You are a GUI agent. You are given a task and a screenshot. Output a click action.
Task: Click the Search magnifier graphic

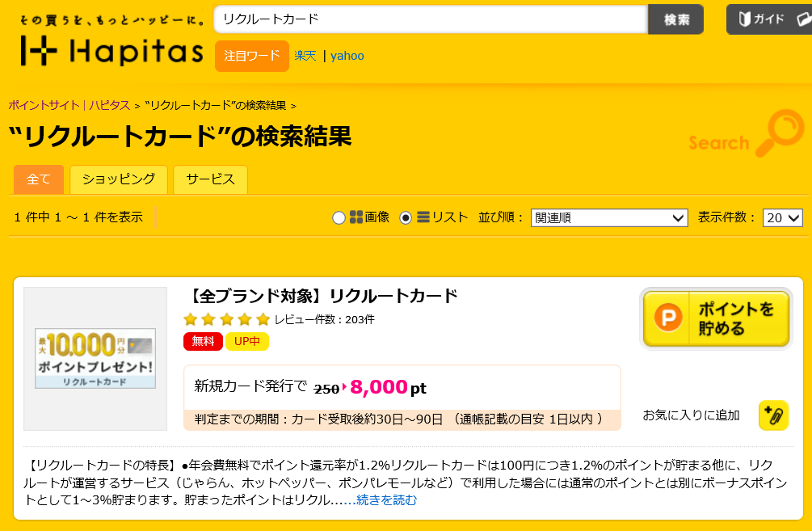point(780,133)
